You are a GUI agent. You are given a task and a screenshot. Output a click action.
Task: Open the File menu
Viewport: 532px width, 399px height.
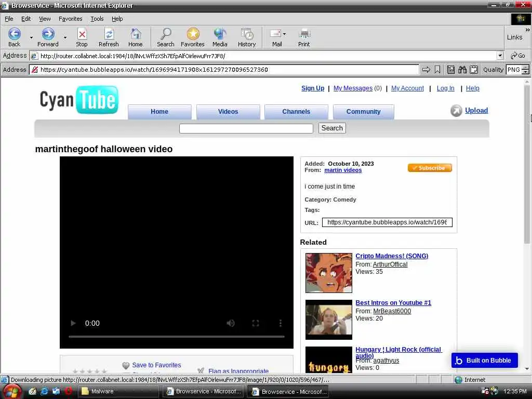9,19
